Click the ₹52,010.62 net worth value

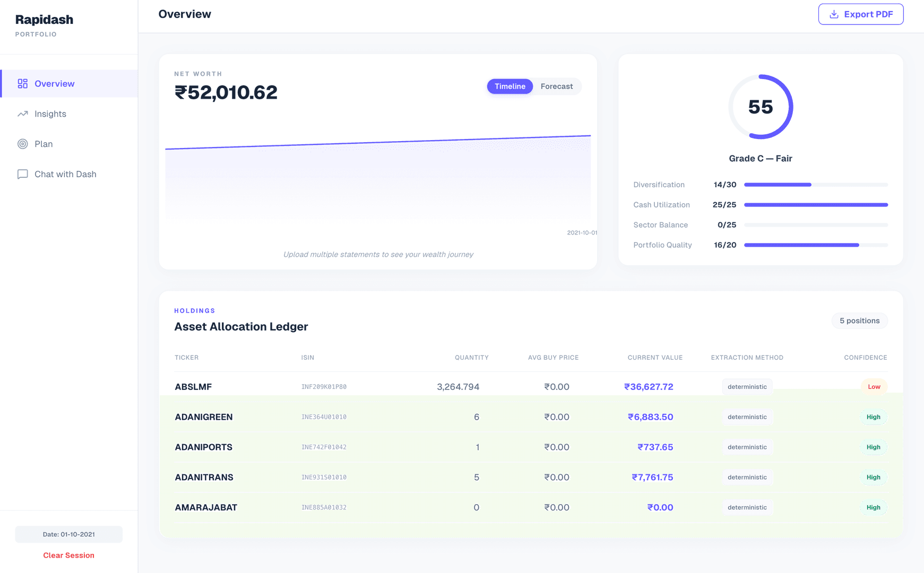coord(226,93)
